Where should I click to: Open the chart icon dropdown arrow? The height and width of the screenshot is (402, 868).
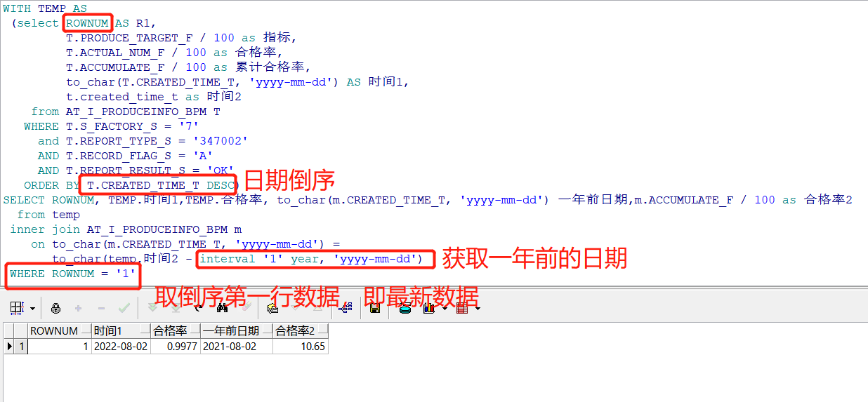coord(445,308)
